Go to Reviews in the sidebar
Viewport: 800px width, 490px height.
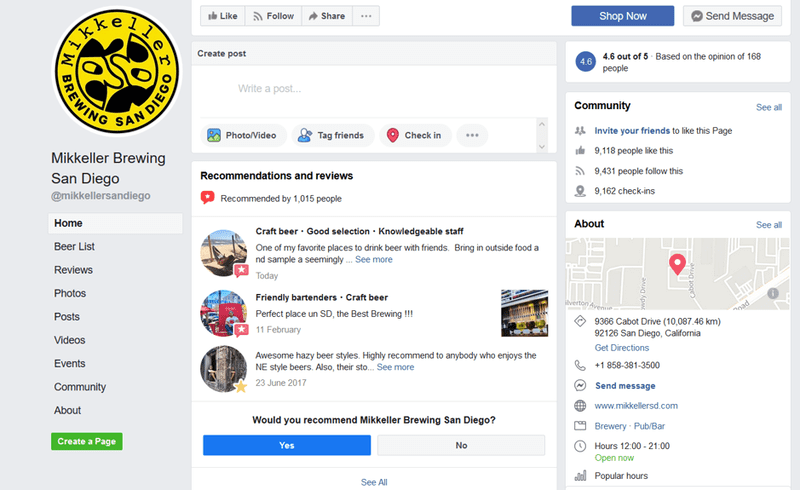73,270
